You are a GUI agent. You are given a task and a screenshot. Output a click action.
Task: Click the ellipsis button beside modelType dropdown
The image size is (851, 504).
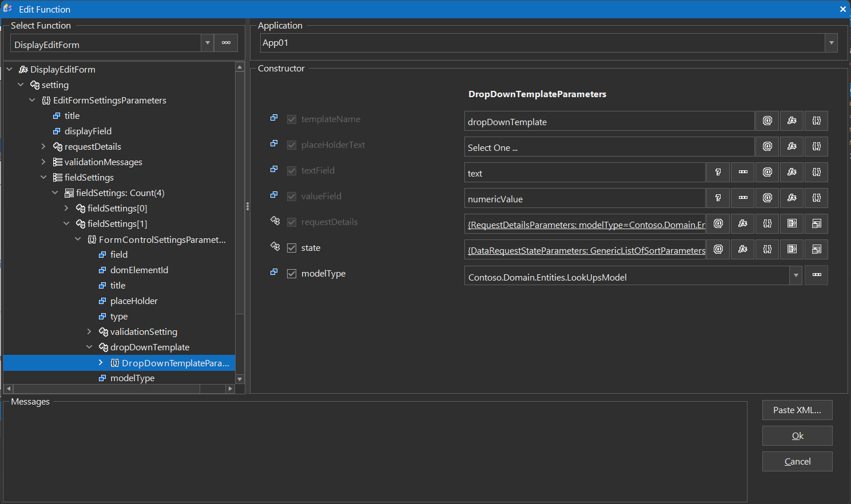coord(816,275)
